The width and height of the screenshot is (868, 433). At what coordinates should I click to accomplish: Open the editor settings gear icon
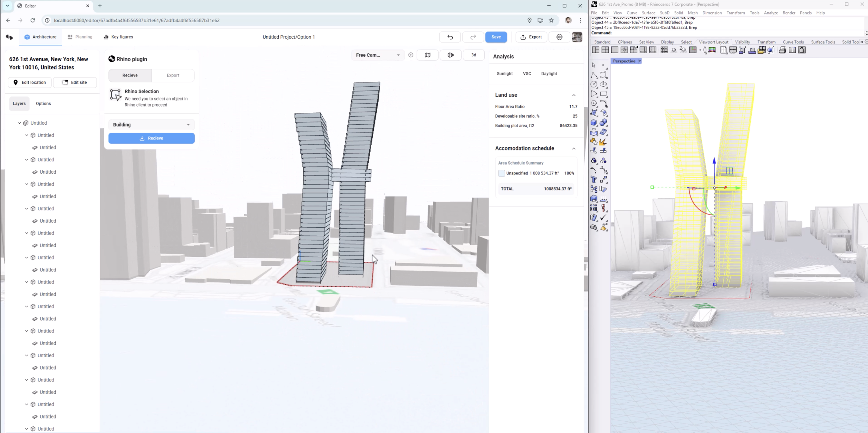[559, 37]
